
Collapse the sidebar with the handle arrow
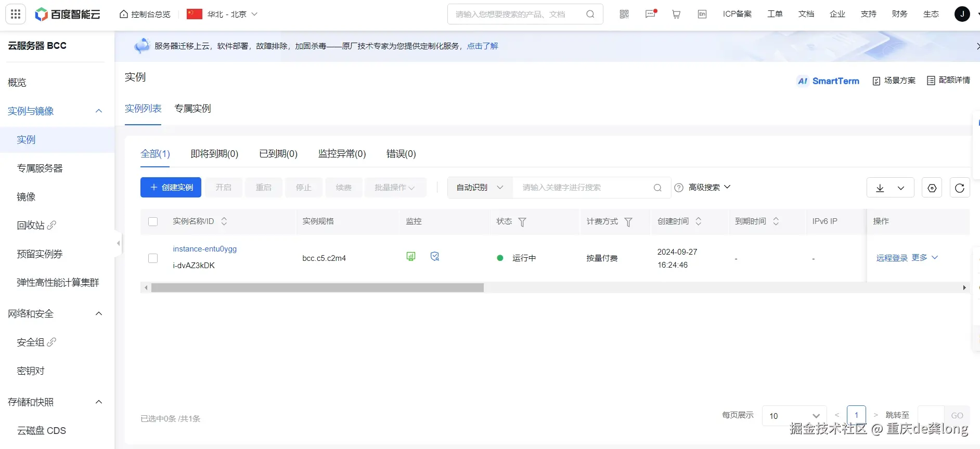[119, 243]
